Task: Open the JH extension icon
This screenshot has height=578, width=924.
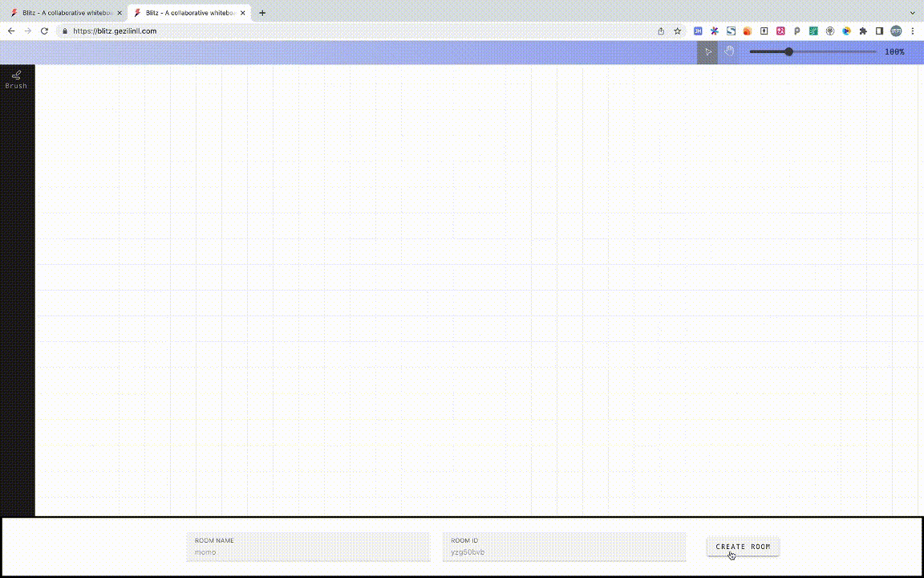Action: (x=698, y=31)
